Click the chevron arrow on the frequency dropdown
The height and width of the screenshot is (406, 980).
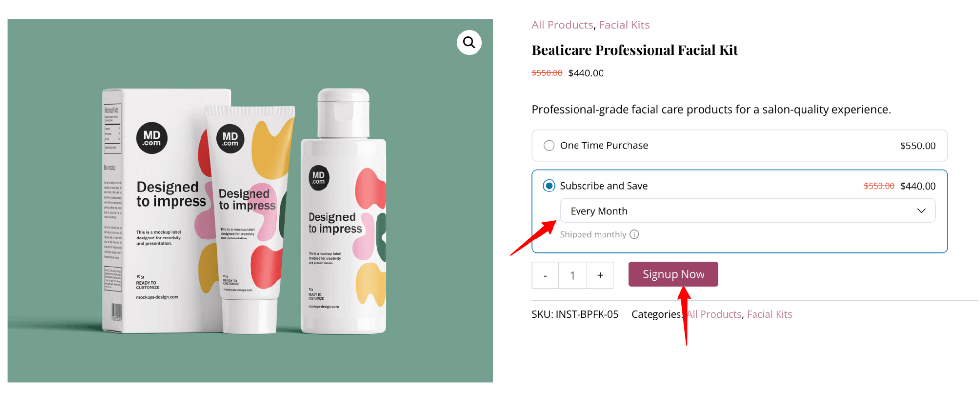click(921, 211)
